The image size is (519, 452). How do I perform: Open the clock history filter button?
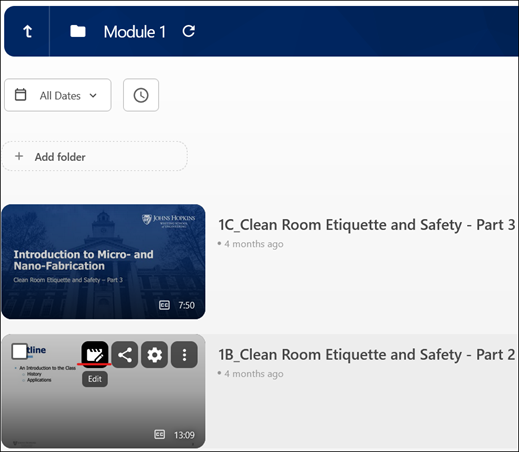(141, 95)
